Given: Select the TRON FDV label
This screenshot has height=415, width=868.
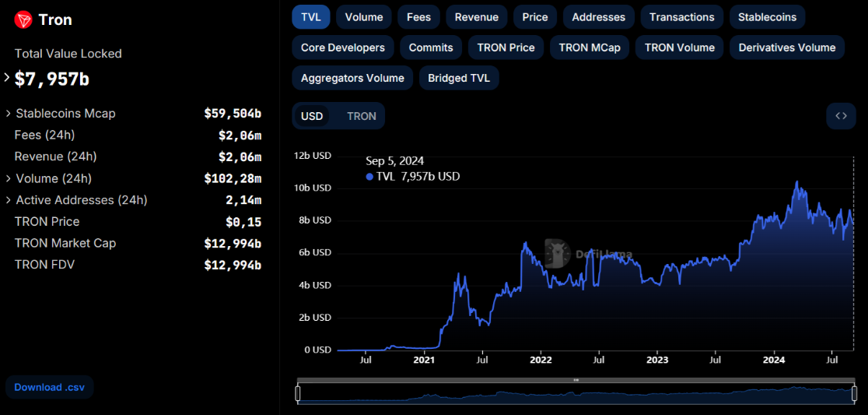Looking at the screenshot, I should tap(44, 265).
